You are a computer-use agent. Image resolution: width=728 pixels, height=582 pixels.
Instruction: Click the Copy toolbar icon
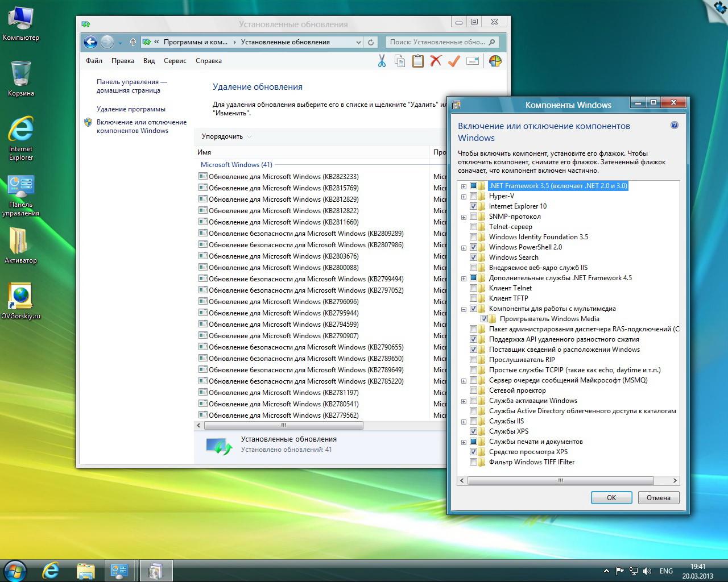[400, 61]
